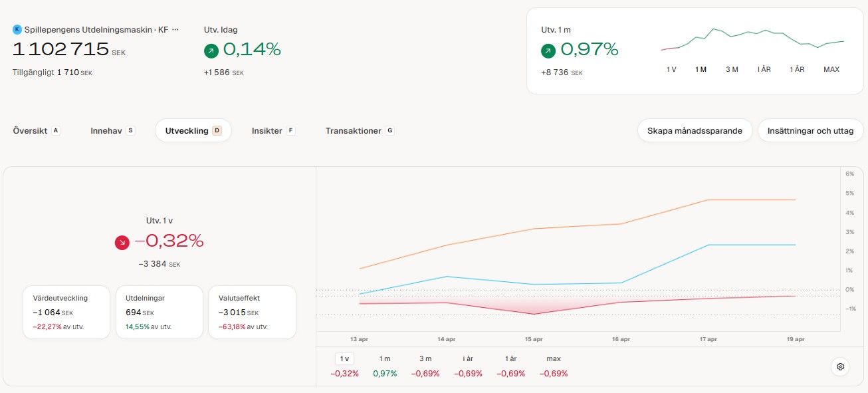The height and width of the screenshot is (393, 868).
Task: Open the Innehav tab
Action: (x=106, y=131)
